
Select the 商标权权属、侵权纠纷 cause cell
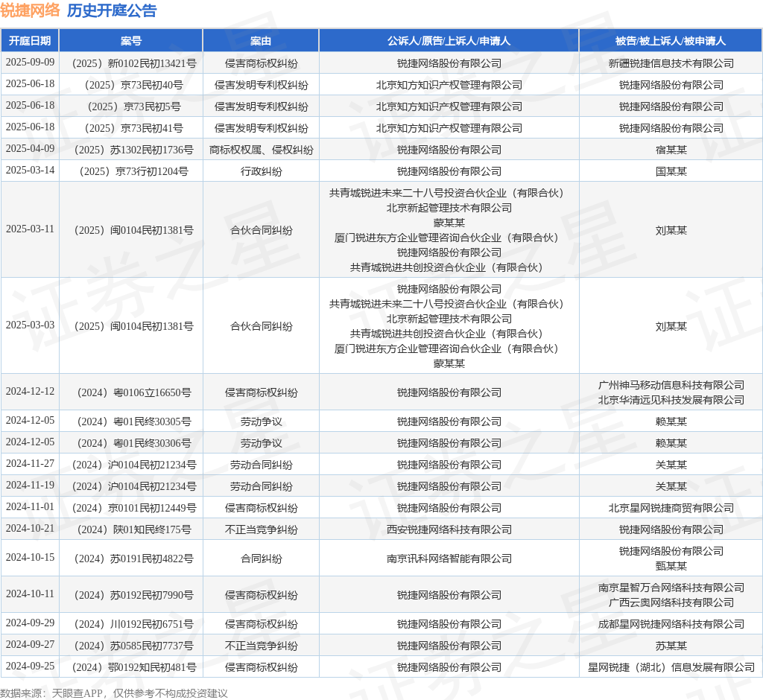pyautogui.click(x=262, y=150)
